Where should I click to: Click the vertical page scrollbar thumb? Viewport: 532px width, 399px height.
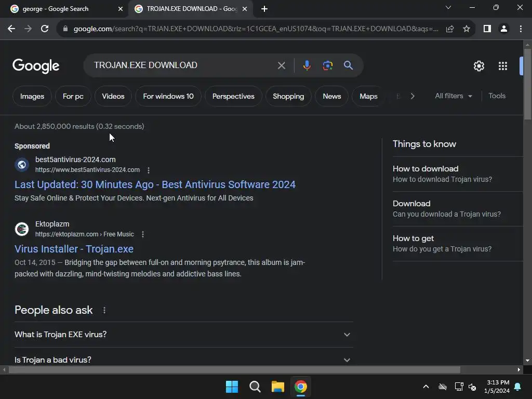tap(527, 84)
